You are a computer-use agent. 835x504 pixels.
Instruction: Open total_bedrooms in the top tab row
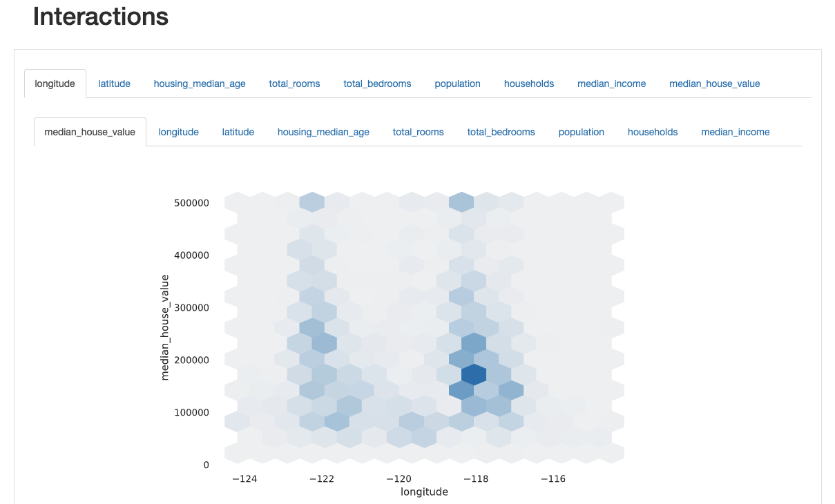point(377,84)
